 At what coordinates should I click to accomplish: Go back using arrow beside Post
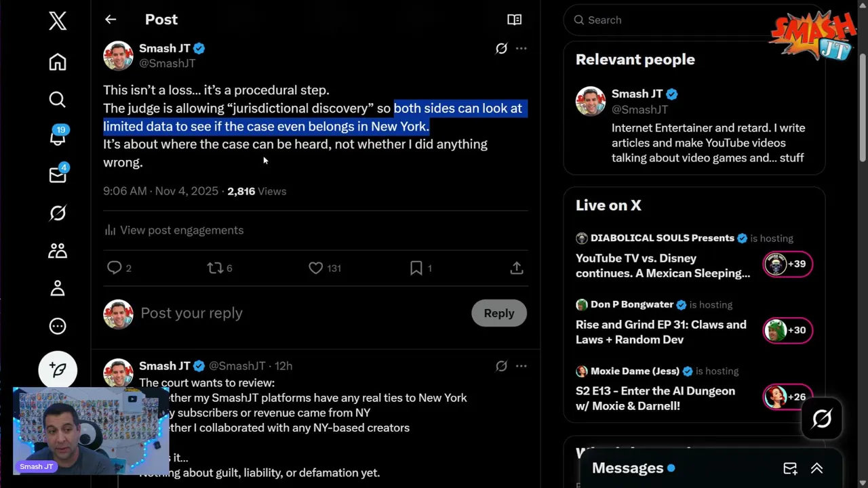pos(111,20)
